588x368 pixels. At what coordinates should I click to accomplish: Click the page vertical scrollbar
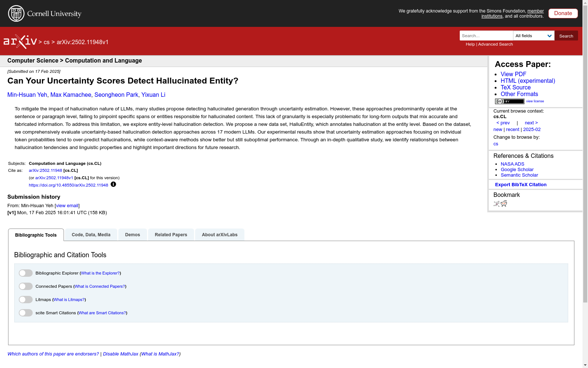[585, 154]
